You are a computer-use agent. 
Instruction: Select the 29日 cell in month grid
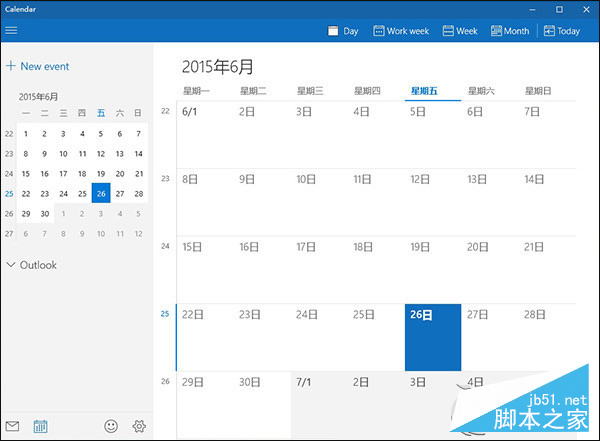pos(205,405)
